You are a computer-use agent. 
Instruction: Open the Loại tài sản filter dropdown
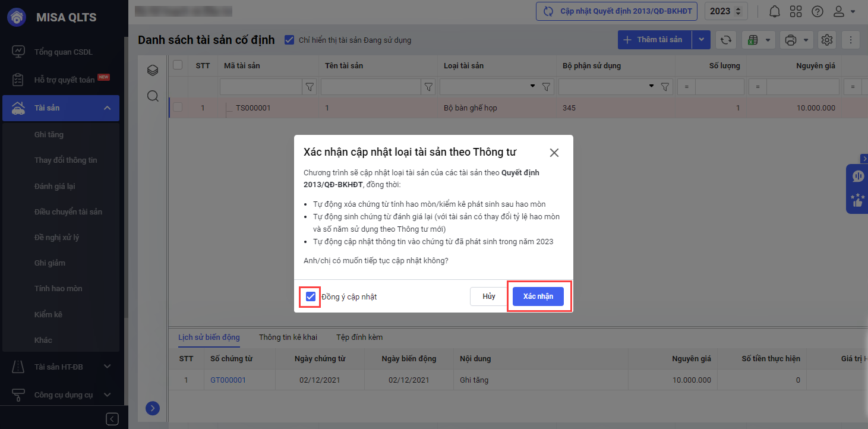(533, 87)
